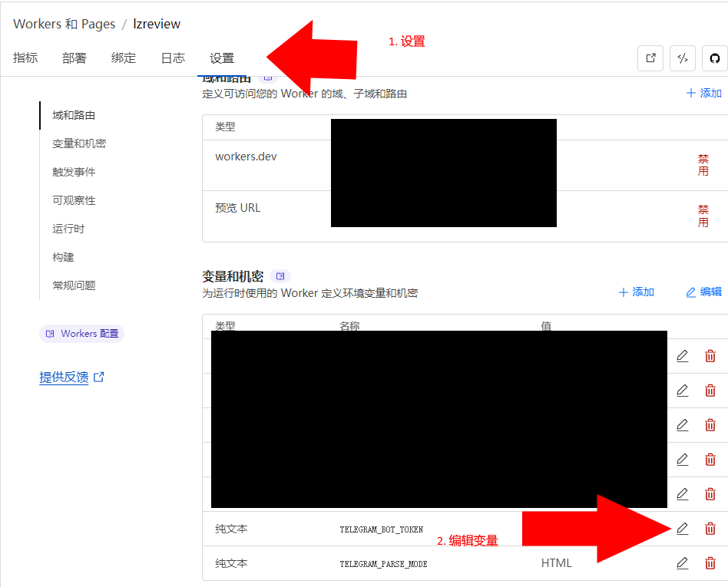Screen dimensions: 728x587
Task: Delete the TELEGRAM_PARSE_MODE variable
Action: tap(710, 563)
